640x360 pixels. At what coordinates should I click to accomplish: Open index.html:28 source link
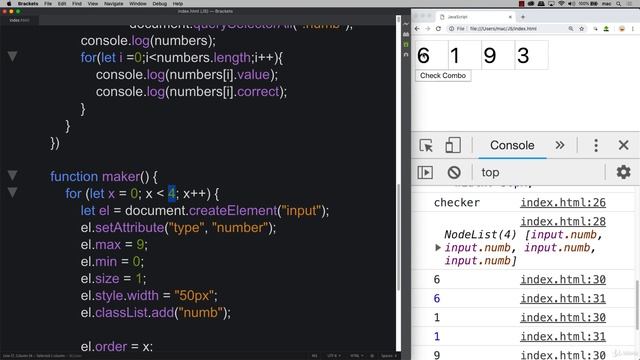(563, 222)
